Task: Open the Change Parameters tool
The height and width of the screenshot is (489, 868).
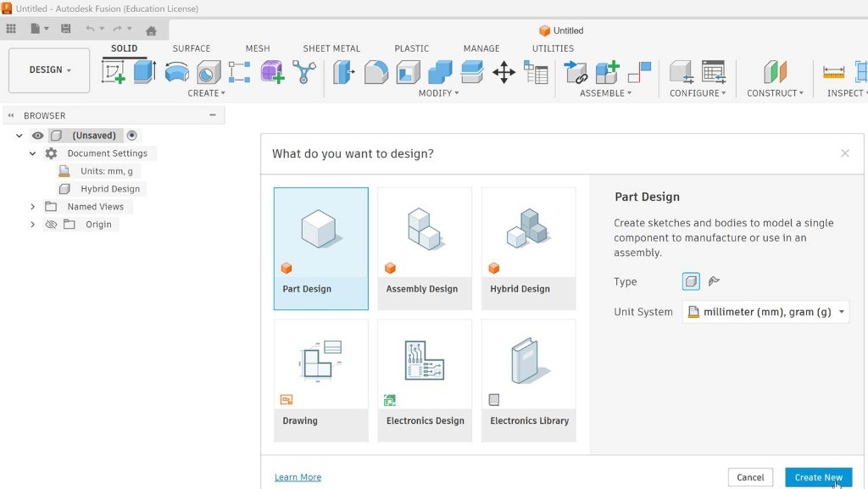Action: (x=536, y=72)
